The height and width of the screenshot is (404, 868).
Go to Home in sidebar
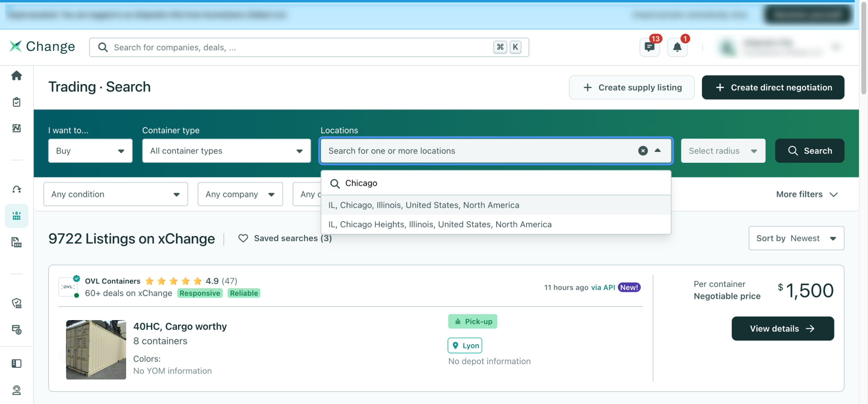tap(17, 76)
